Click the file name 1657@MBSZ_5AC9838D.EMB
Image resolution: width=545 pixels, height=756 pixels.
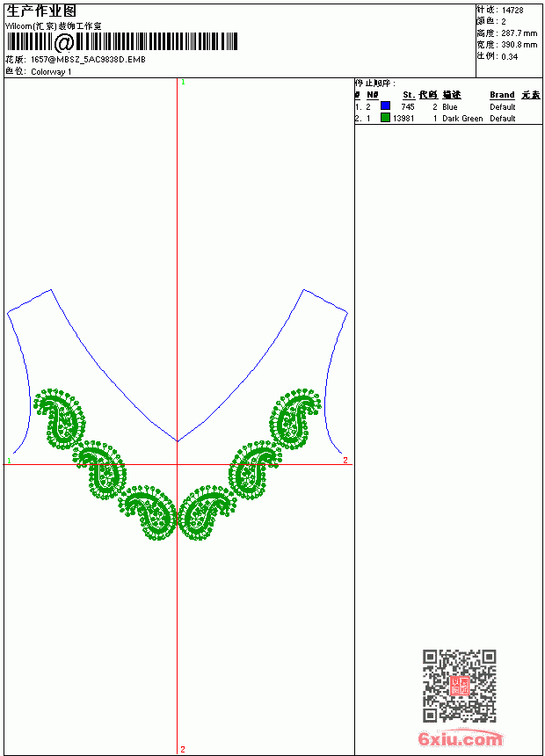(x=88, y=59)
